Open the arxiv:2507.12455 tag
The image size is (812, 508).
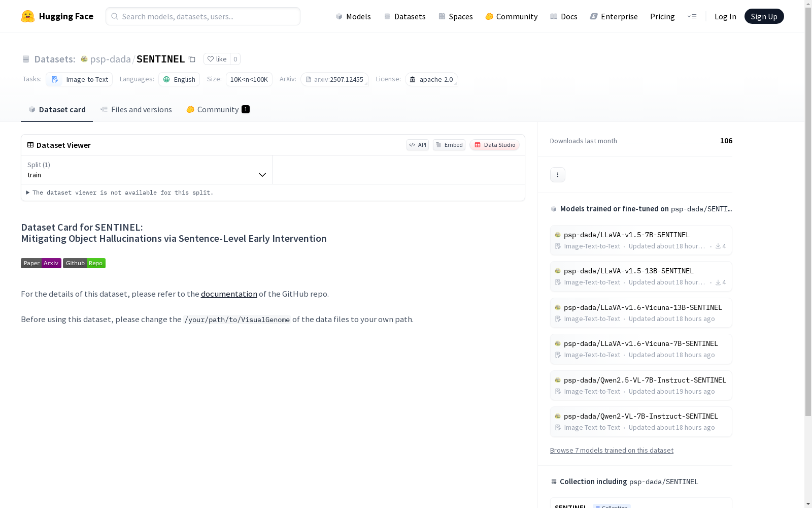tap(334, 79)
